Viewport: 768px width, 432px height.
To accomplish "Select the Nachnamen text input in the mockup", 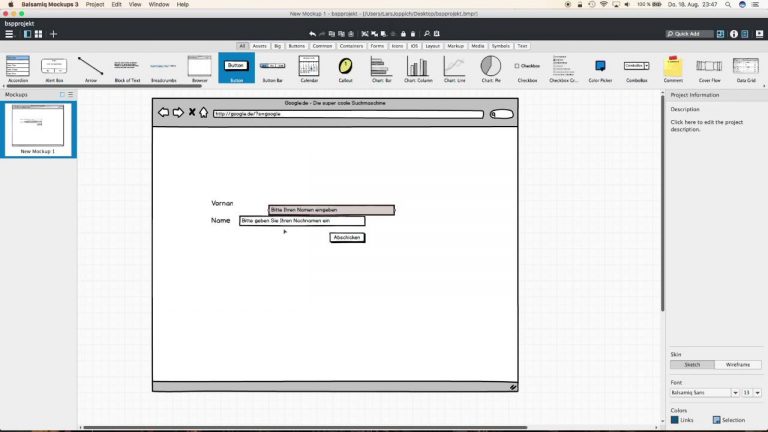I will [x=302, y=221].
